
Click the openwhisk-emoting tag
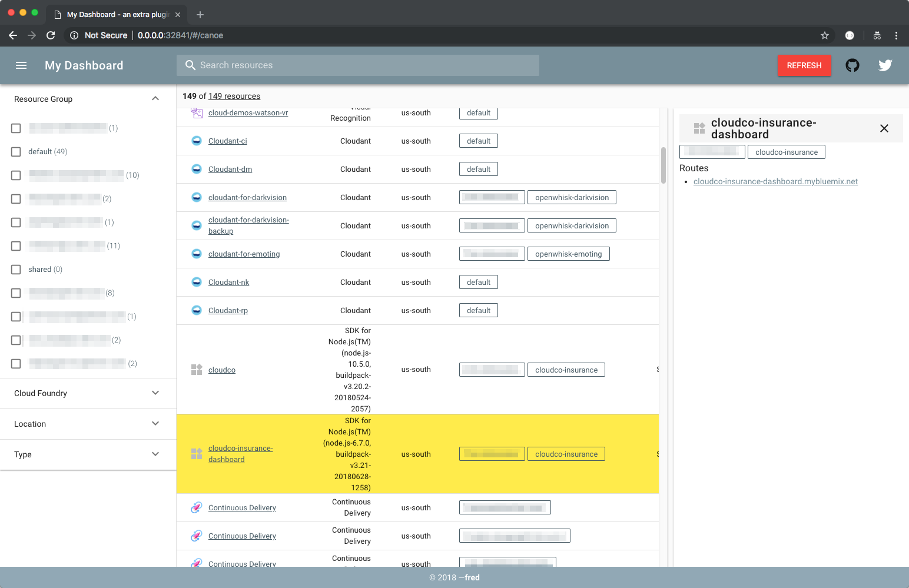coord(568,254)
